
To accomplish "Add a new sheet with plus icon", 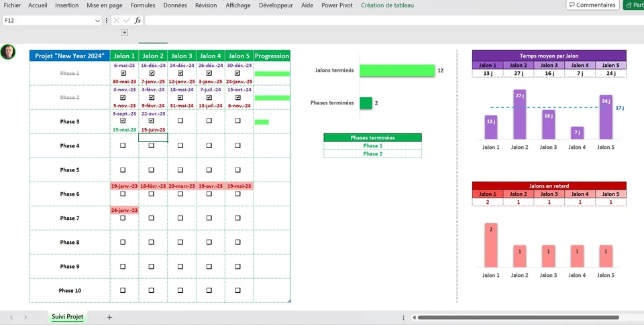I will tap(109, 317).
